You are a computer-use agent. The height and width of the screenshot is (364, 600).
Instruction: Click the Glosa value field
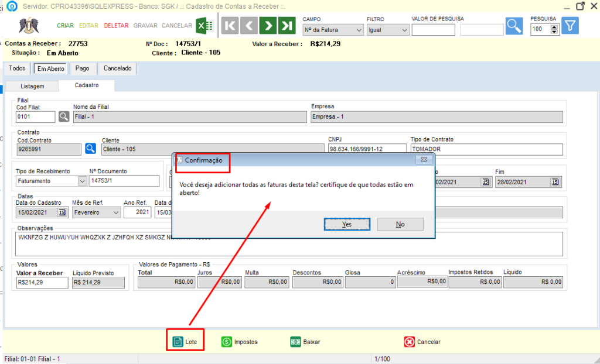point(370,282)
